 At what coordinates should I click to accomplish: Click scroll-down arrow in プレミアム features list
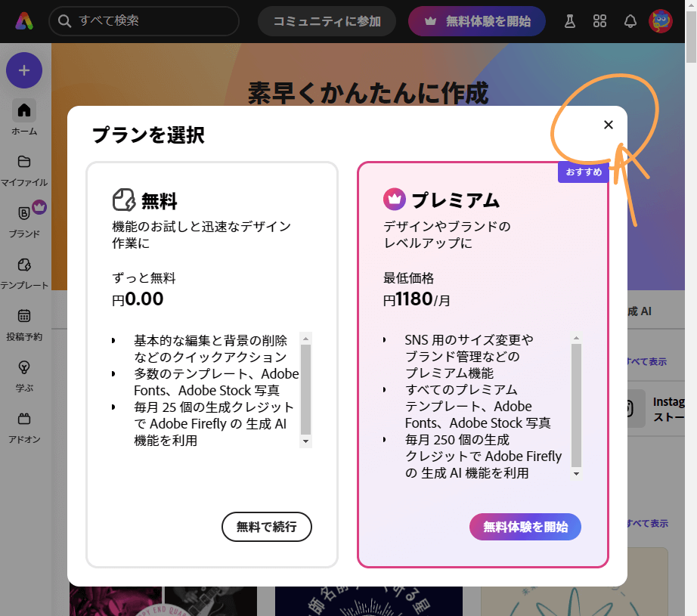577,473
